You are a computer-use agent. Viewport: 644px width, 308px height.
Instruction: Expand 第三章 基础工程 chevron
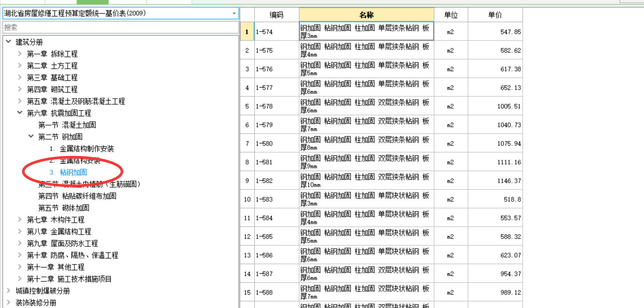20,77
